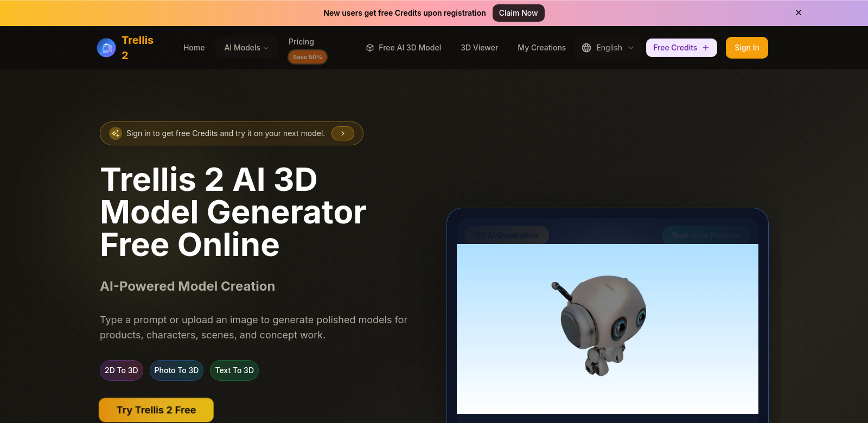
Task: Click the sparkle icon in sign-in notice
Action: click(x=116, y=133)
